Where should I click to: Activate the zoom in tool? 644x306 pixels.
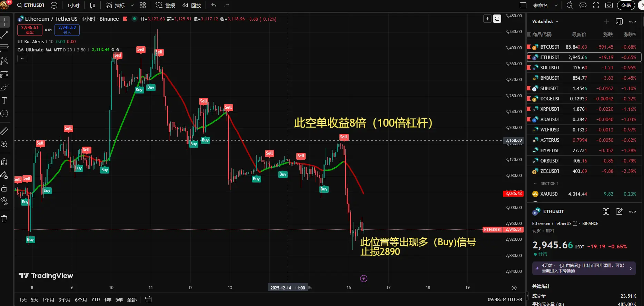[4, 144]
